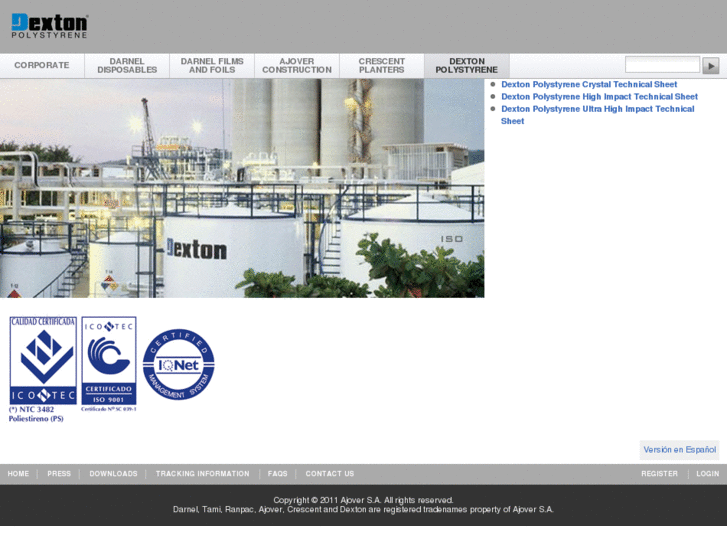This screenshot has width=727, height=545.
Task: Click the Register link
Action: (659, 474)
